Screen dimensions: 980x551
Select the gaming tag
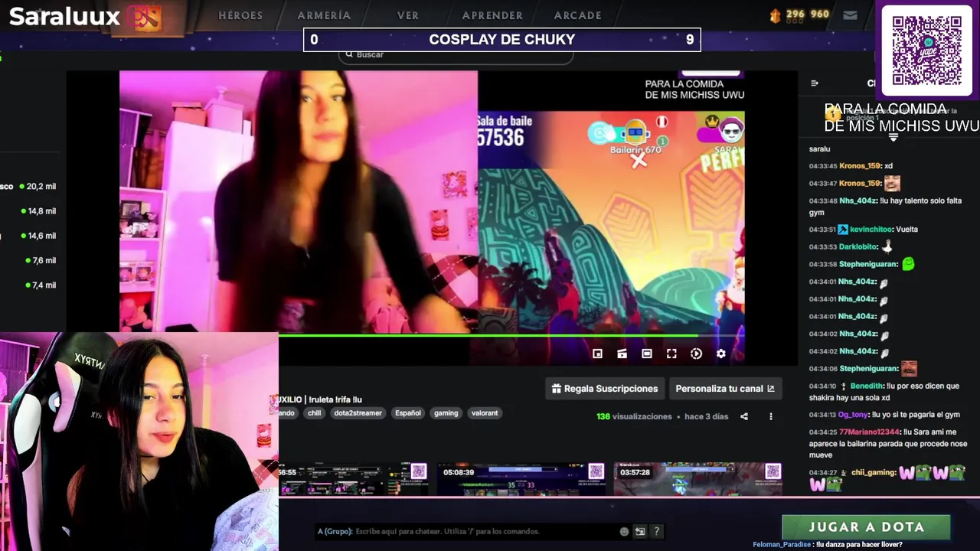click(x=446, y=413)
